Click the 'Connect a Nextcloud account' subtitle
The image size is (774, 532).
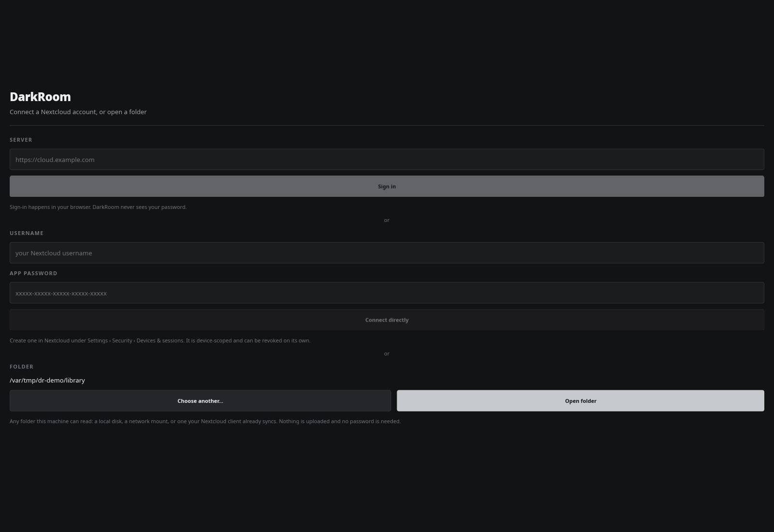click(x=78, y=112)
